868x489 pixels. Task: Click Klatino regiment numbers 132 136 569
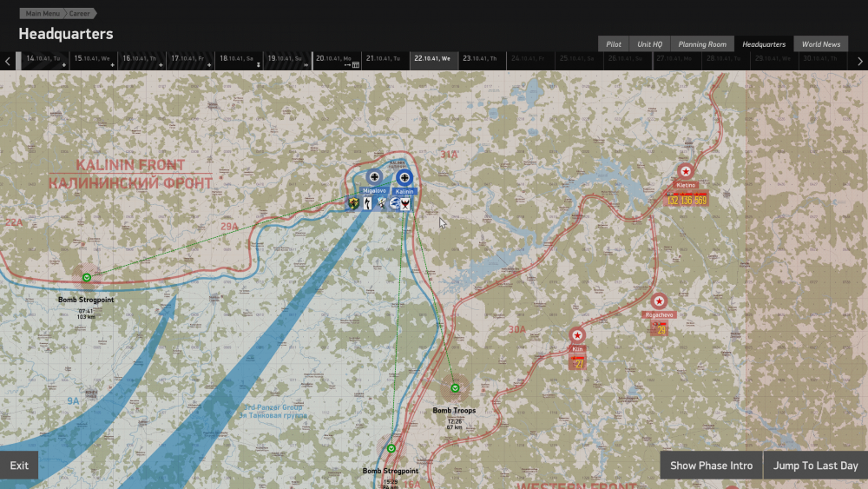point(687,200)
